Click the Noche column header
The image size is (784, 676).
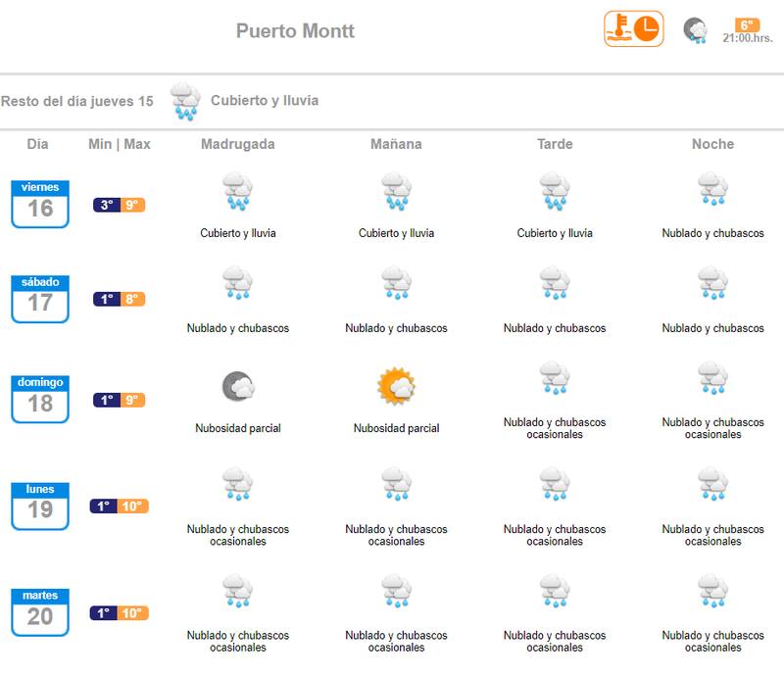[x=712, y=144]
